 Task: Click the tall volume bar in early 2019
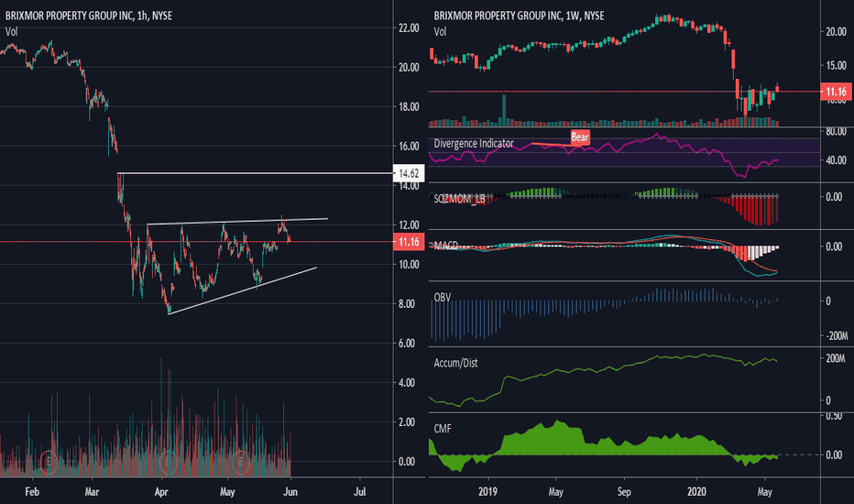coord(504,111)
